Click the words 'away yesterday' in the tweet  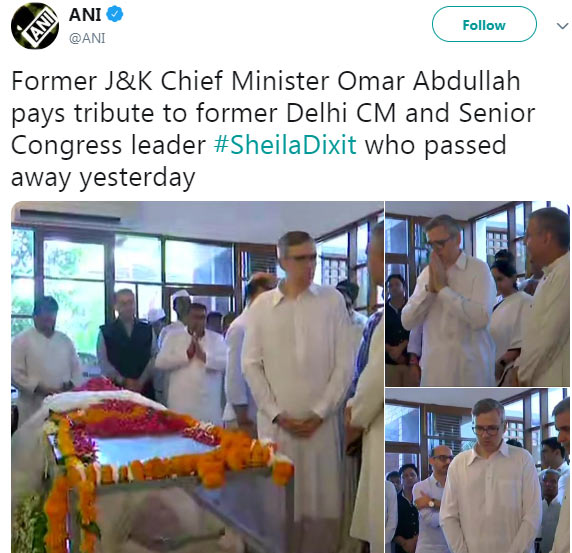point(103,178)
